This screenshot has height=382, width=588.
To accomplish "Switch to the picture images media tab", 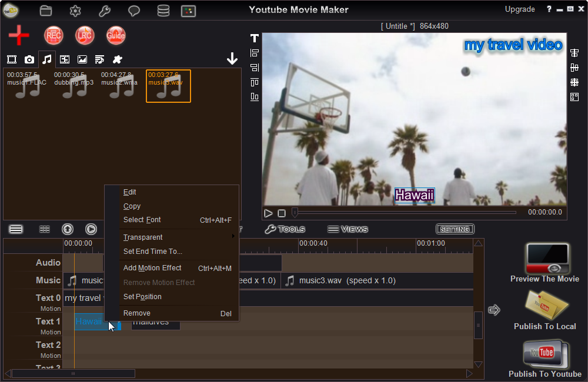I will [x=82, y=59].
